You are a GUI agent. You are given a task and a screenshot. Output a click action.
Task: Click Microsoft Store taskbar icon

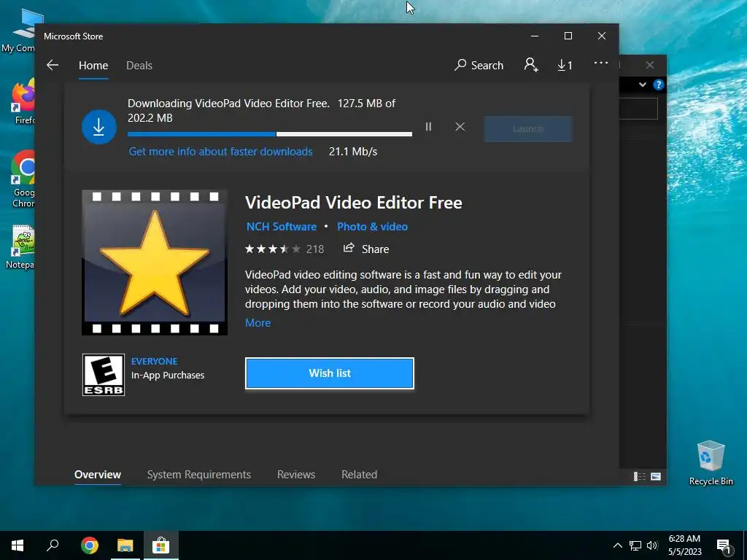click(x=161, y=545)
